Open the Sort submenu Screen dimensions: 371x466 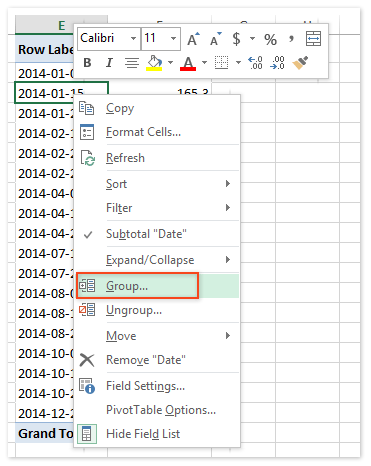coord(157,184)
